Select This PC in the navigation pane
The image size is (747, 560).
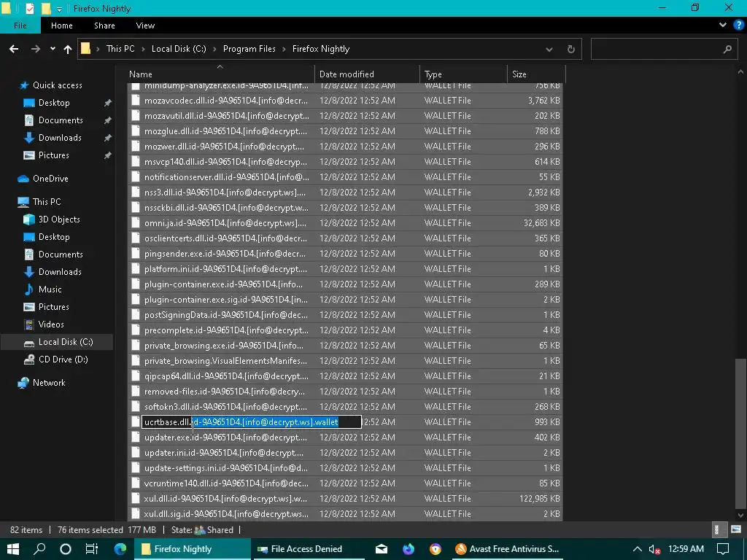[x=47, y=202]
